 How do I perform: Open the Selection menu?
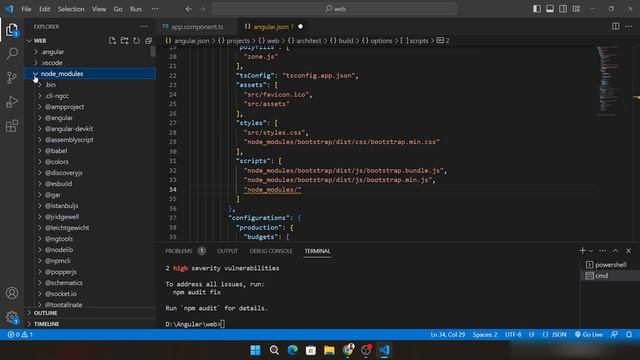71,9
